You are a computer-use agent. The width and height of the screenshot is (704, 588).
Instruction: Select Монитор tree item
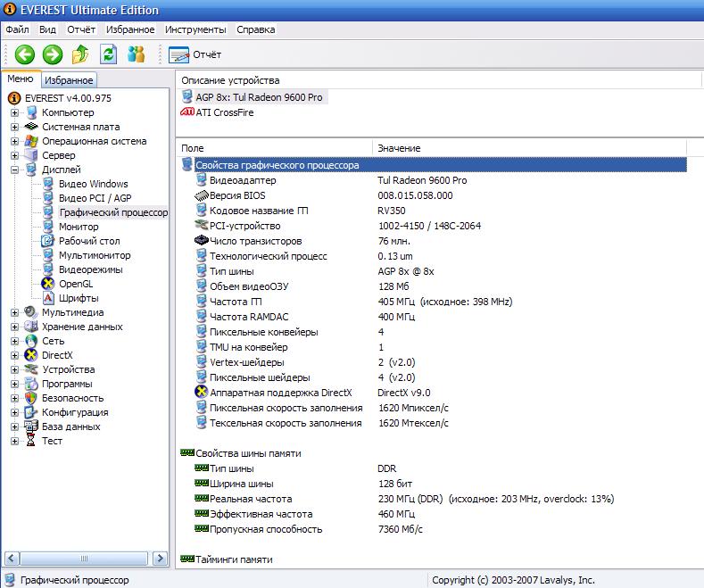point(79,228)
